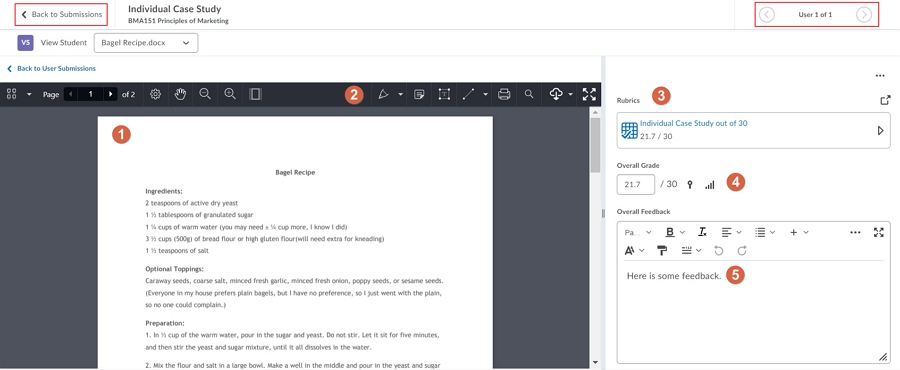Open the thumbnails grid view icon
The height and width of the screenshot is (370, 900).
point(11,95)
